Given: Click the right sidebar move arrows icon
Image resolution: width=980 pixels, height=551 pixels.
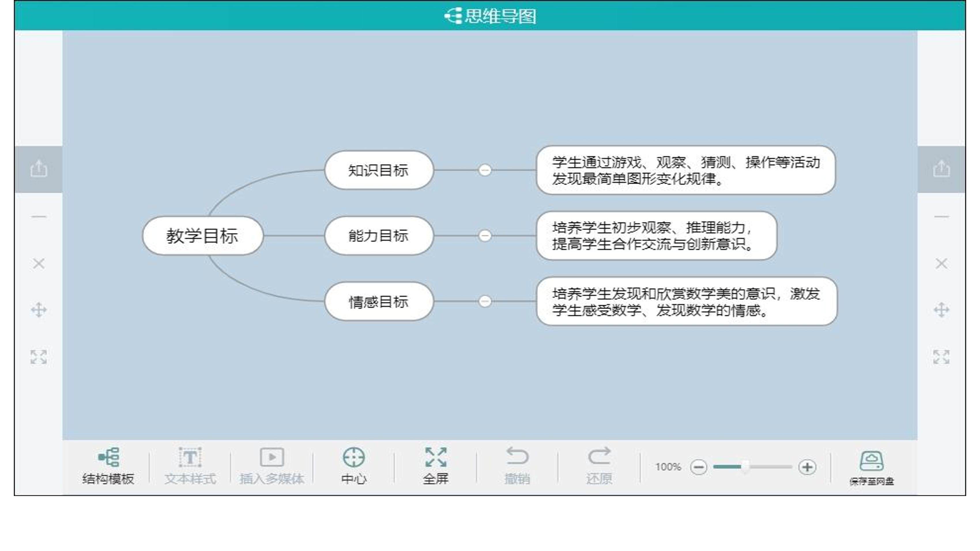Looking at the screenshot, I should coord(942,310).
